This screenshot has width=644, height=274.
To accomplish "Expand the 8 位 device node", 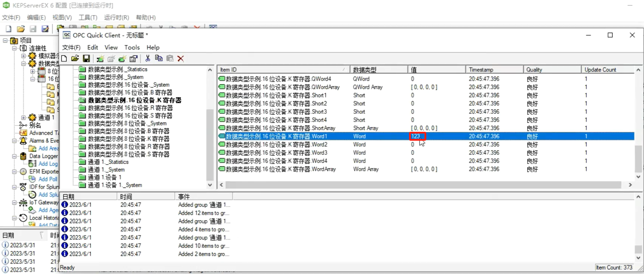I will (33, 71).
